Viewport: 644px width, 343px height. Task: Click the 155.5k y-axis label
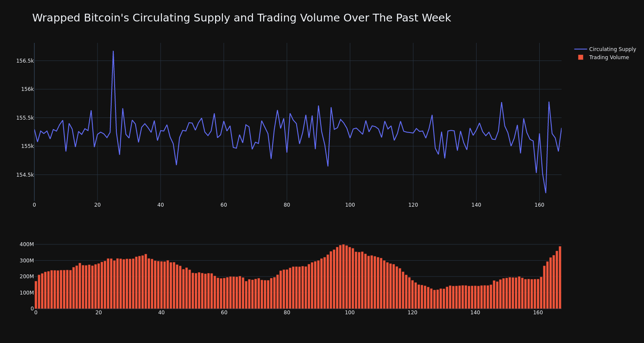pos(25,118)
